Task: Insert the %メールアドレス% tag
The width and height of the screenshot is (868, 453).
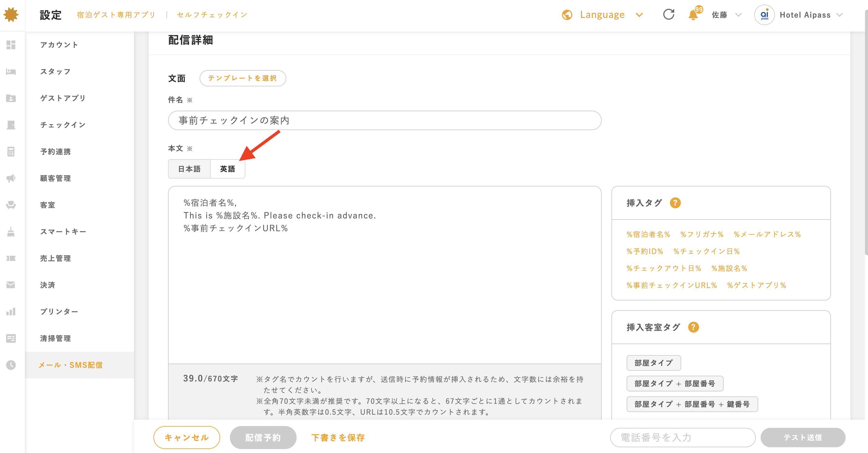Action: (767, 234)
